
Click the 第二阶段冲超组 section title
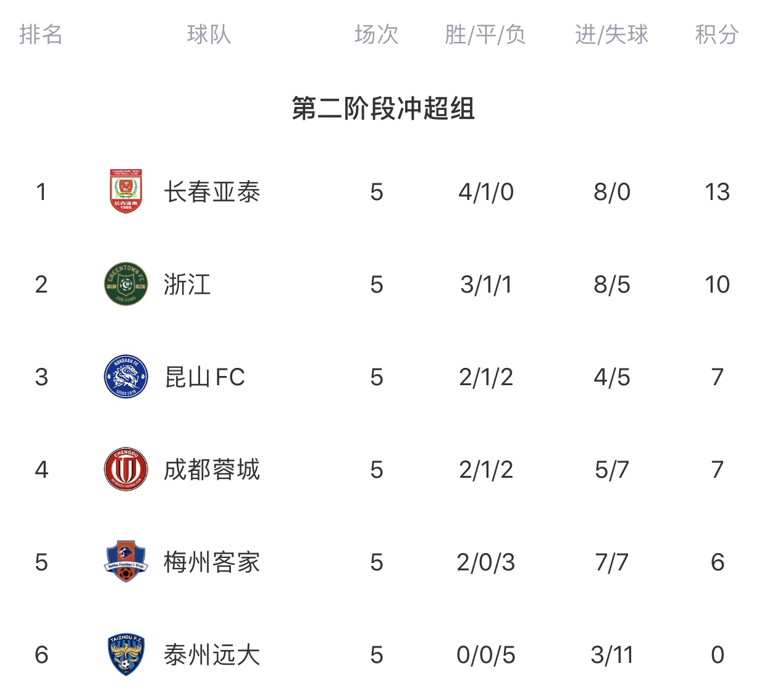tap(383, 109)
